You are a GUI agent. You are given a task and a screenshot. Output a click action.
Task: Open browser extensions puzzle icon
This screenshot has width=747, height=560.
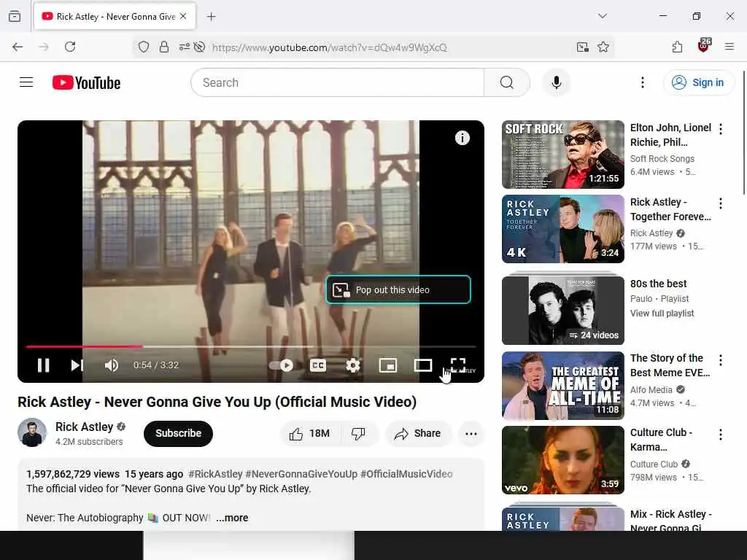(x=677, y=47)
